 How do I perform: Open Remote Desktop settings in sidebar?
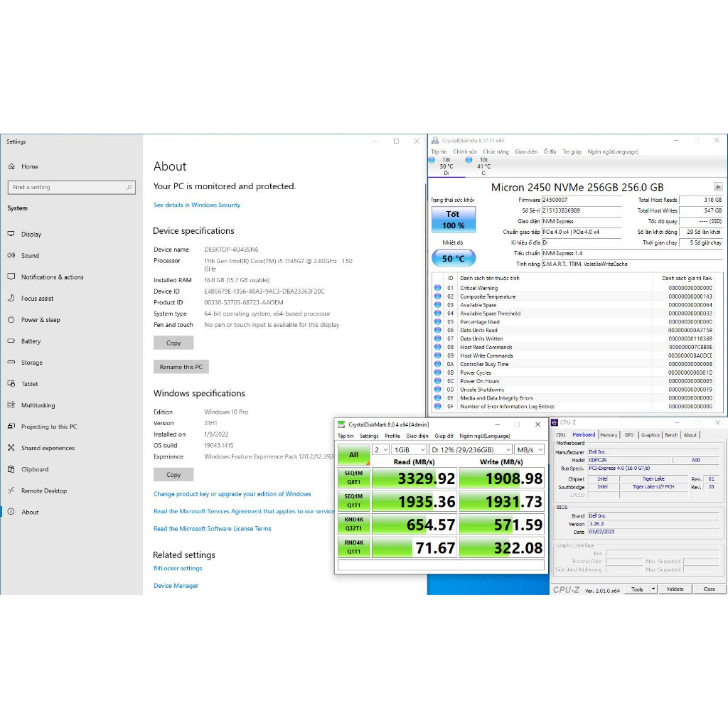[43, 491]
